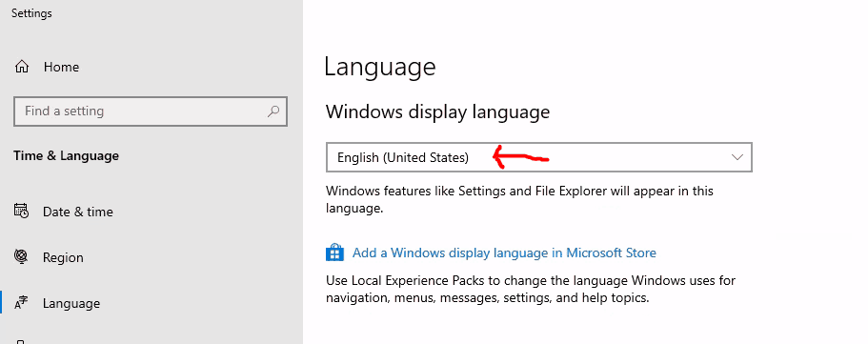Click the Windows features description text
This screenshot has width=868, height=344.
click(519, 199)
